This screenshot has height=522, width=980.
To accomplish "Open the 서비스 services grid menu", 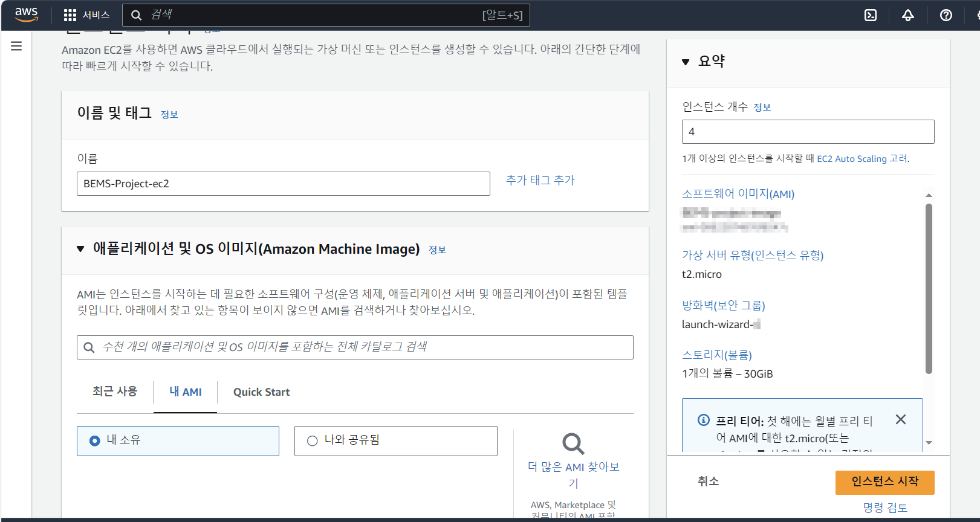I will pyautogui.click(x=86, y=14).
